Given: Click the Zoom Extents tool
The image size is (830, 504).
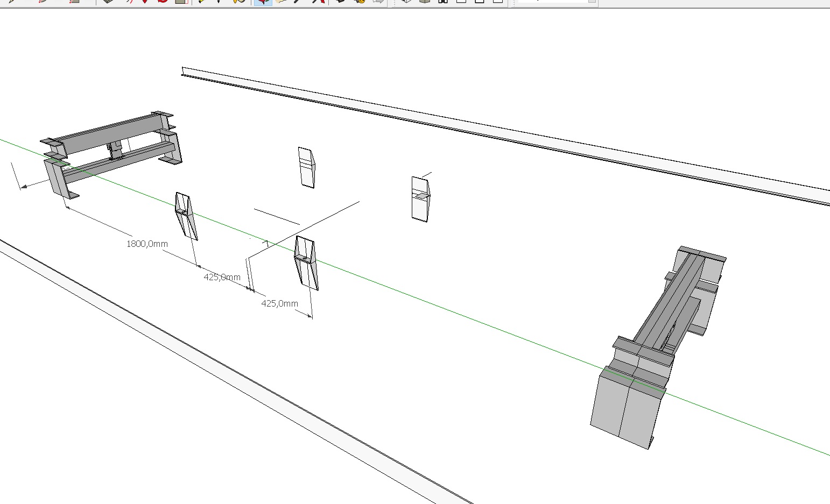Looking at the screenshot, I should [319, 2].
